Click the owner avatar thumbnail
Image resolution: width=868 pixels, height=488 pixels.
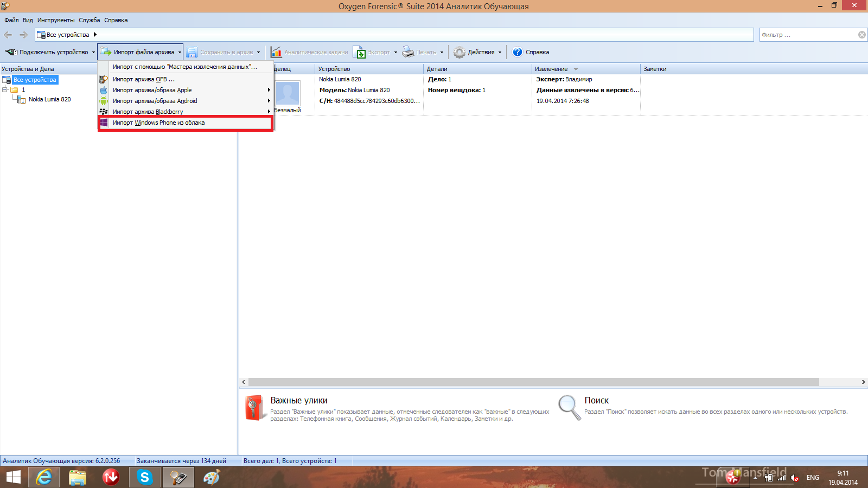click(288, 94)
